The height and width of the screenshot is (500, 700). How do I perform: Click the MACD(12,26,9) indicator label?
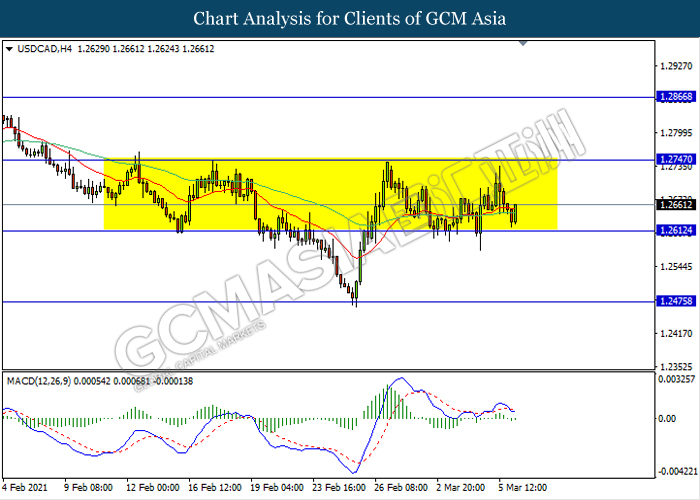[43, 382]
